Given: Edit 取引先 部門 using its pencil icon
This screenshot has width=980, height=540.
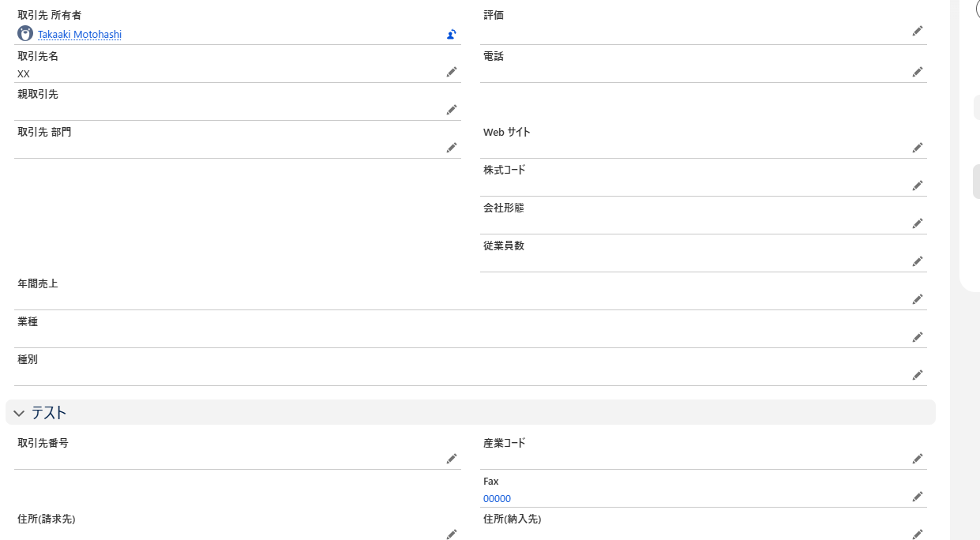Looking at the screenshot, I should (452, 148).
